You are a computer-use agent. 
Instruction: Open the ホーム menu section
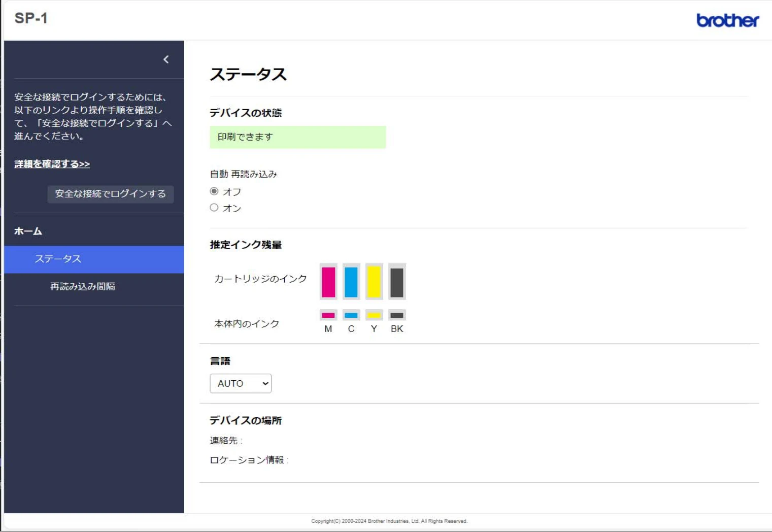[x=28, y=231]
